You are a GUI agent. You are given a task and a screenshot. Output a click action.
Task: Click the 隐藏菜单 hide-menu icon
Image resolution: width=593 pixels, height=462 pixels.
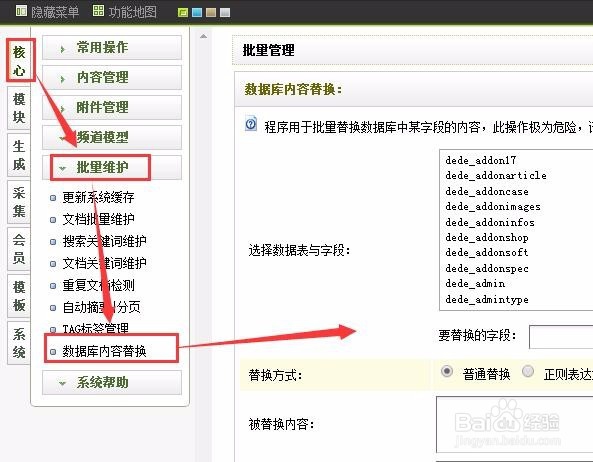[x=21, y=11]
